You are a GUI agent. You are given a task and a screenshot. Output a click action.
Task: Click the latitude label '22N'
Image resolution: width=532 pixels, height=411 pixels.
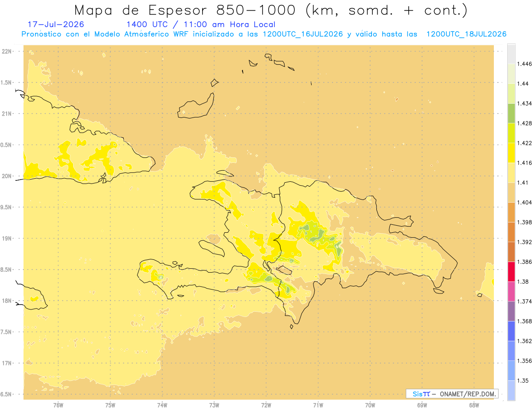pos(7,51)
